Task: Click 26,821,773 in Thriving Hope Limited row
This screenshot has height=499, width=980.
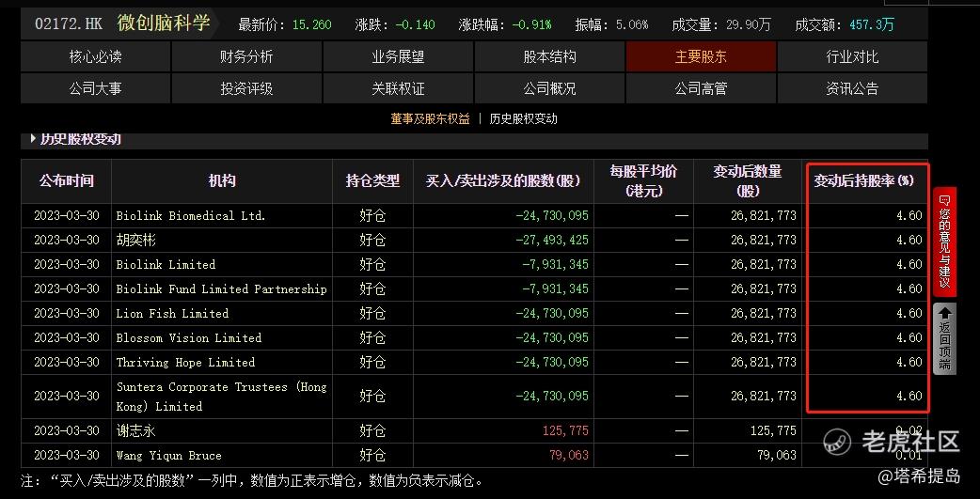Action: [x=763, y=362]
